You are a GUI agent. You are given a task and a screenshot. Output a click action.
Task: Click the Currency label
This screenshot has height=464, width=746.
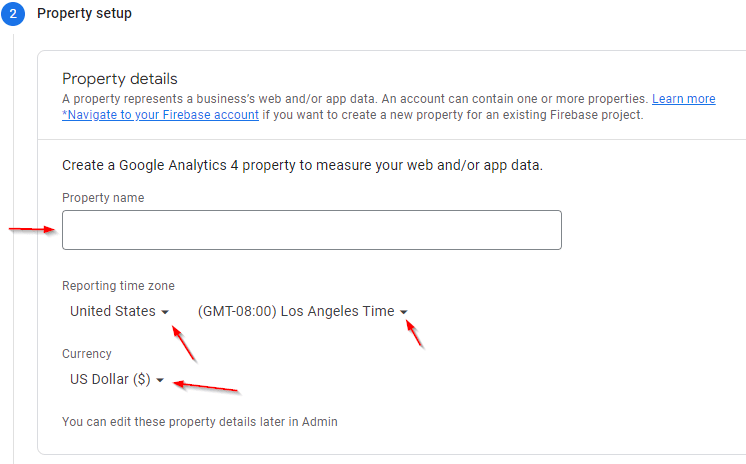tap(87, 354)
